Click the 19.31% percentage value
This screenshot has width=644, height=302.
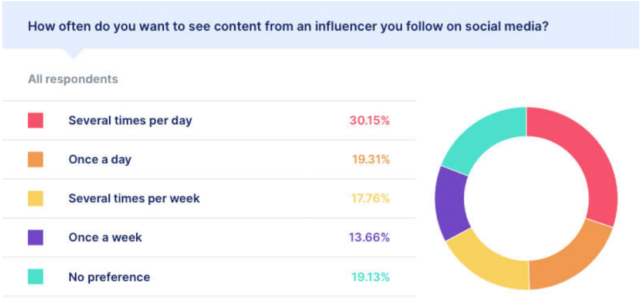(x=371, y=160)
